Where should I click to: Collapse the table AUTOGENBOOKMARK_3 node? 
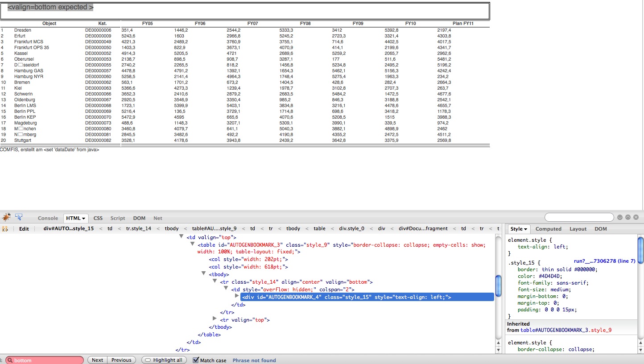[193, 244]
